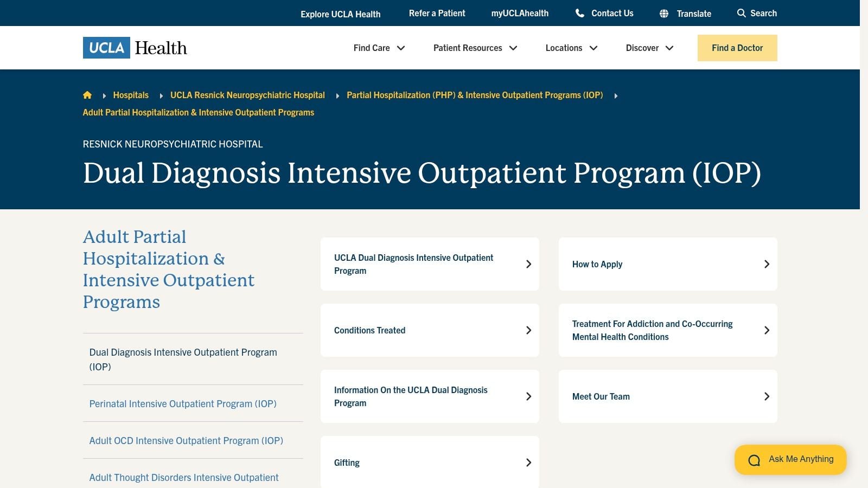Image resolution: width=868 pixels, height=488 pixels.
Task: Open Treatment For Addiction and Co-Occurring card title
Action: (x=653, y=330)
